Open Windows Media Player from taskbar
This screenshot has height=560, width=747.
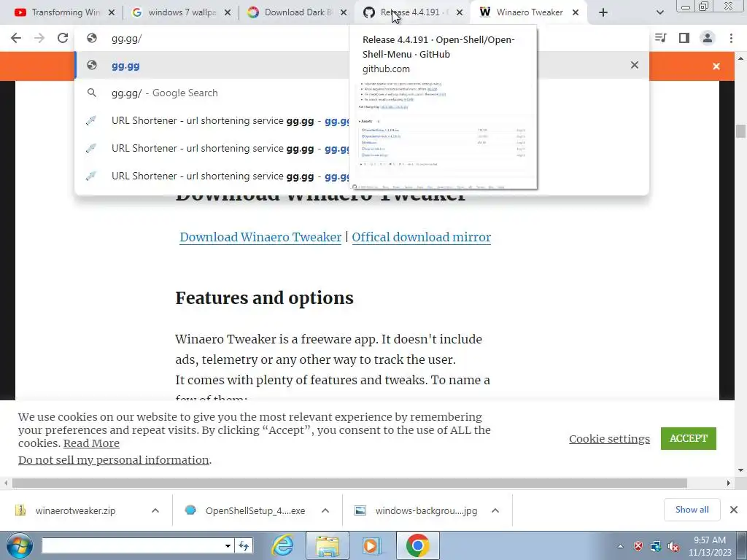(x=371, y=545)
